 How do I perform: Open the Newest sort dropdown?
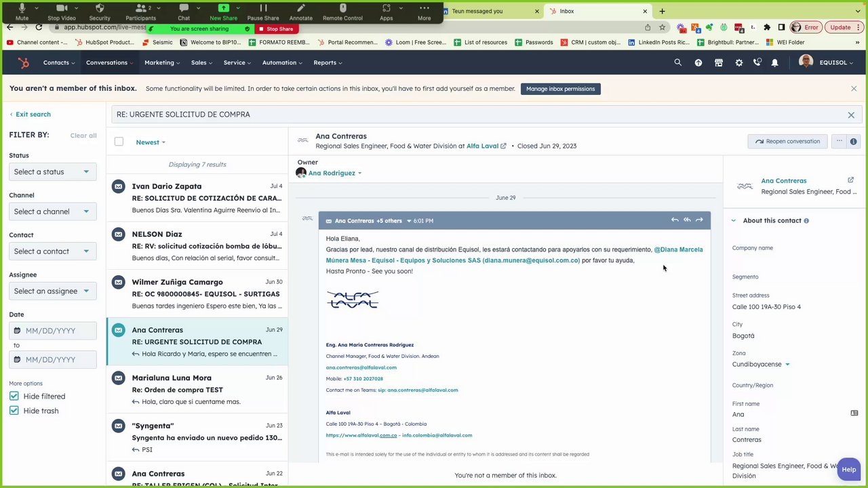(151, 142)
